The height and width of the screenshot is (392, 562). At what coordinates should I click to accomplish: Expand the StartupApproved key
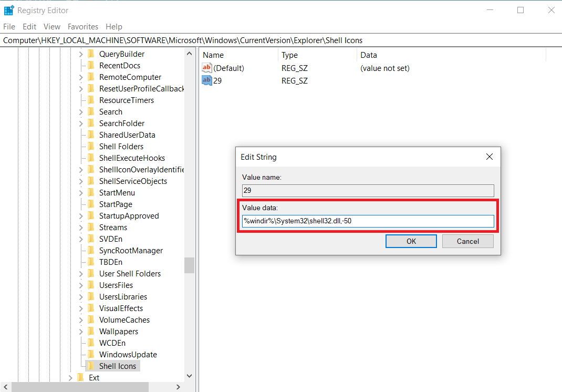click(81, 216)
